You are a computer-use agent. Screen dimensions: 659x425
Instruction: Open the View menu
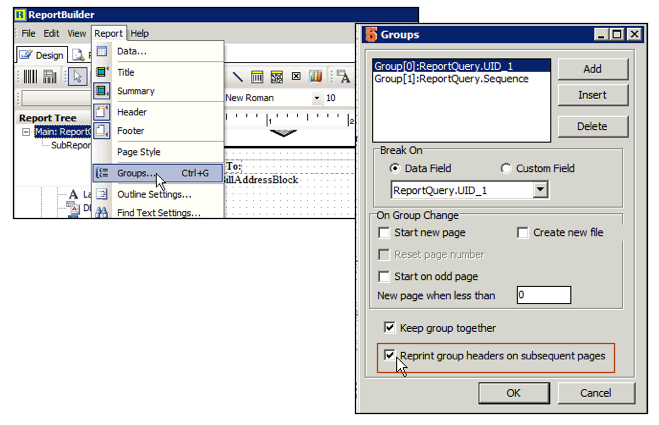coord(76,33)
